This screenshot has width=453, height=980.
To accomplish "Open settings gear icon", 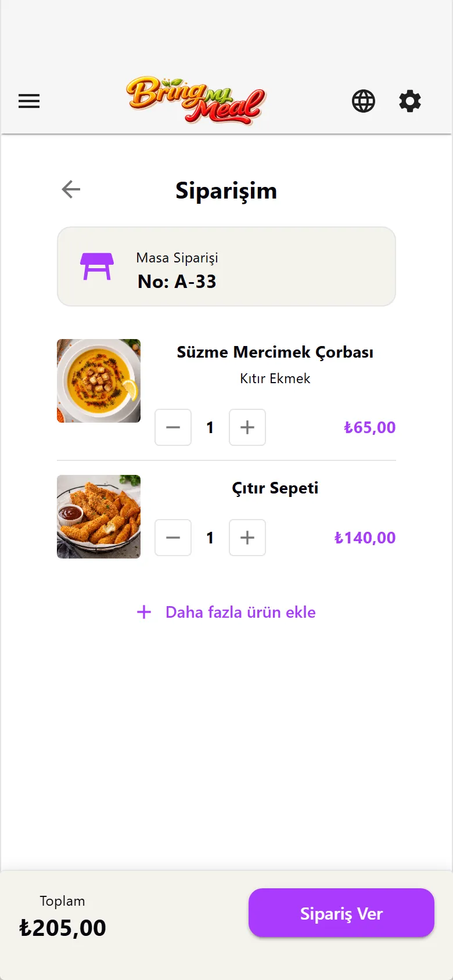I will point(410,101).
